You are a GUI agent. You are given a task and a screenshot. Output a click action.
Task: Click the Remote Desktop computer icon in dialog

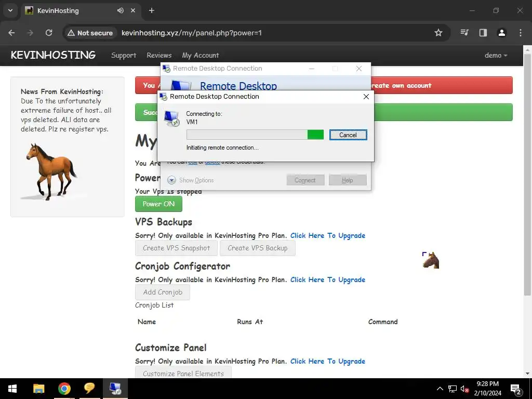pos(171,118)
